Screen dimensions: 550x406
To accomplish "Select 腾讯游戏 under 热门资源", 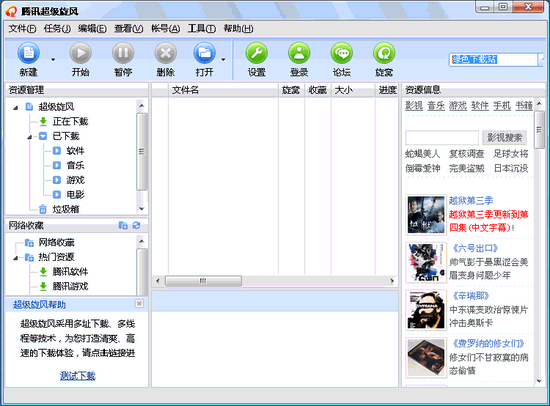I will (70, 286).
